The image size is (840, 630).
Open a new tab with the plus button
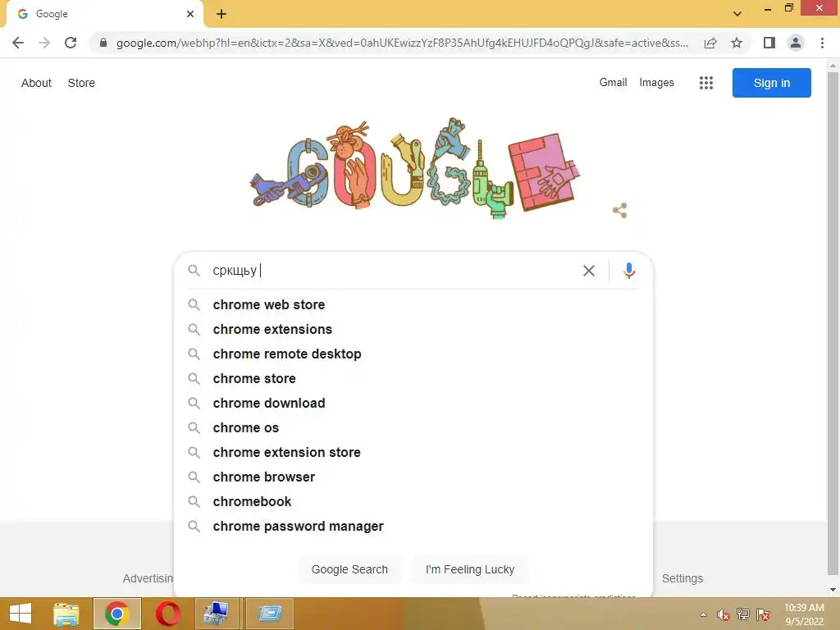[x=221, y=14]
